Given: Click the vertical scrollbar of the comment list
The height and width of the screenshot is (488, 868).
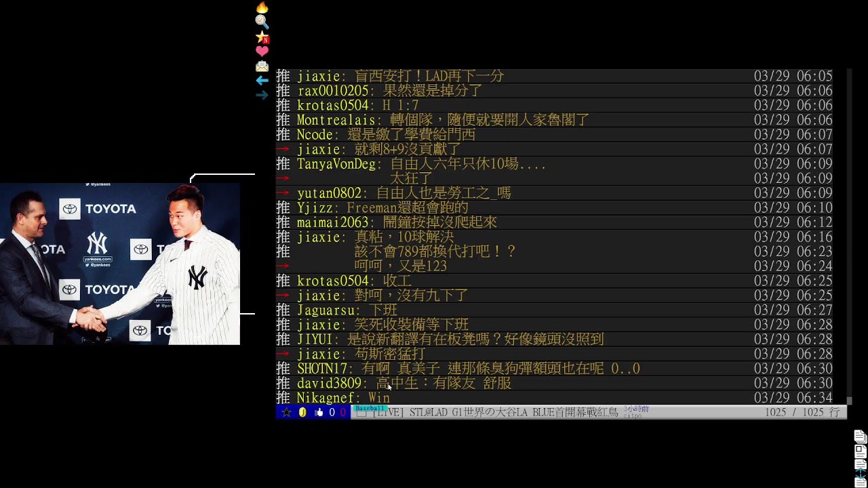Looking at the screenshot, I should pos(848,236).
